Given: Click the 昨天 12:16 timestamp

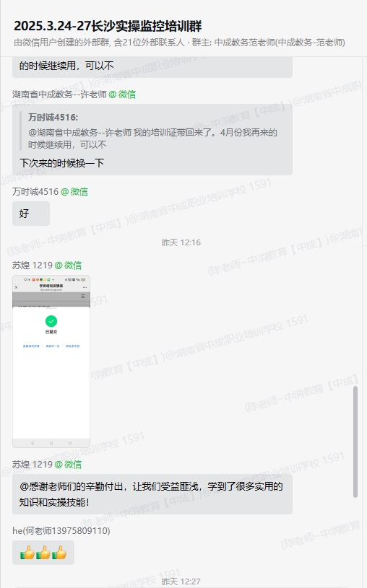Looking at the screenshot, I should (181, 242).
